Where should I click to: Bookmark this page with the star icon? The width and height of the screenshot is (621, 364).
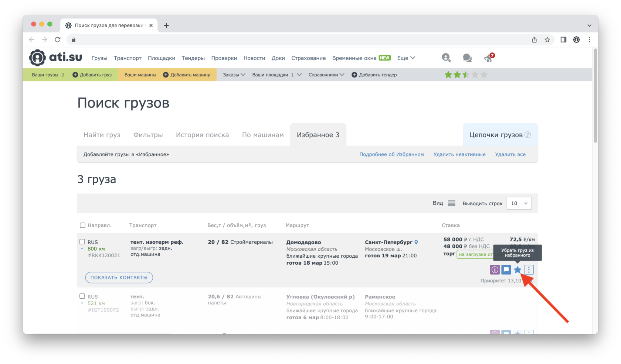(547, 40)
